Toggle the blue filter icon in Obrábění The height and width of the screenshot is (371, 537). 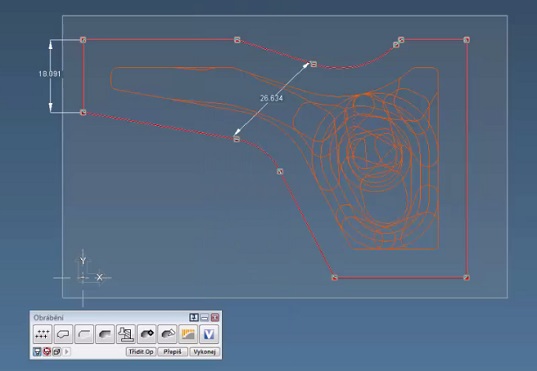point(37,352)
